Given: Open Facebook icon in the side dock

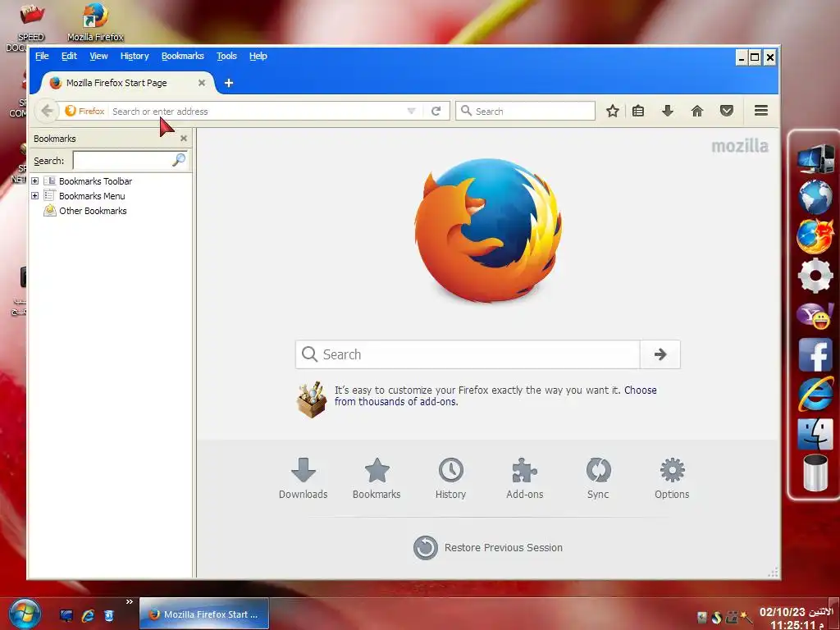Looking at the screenshot, I should pos(815,354).
